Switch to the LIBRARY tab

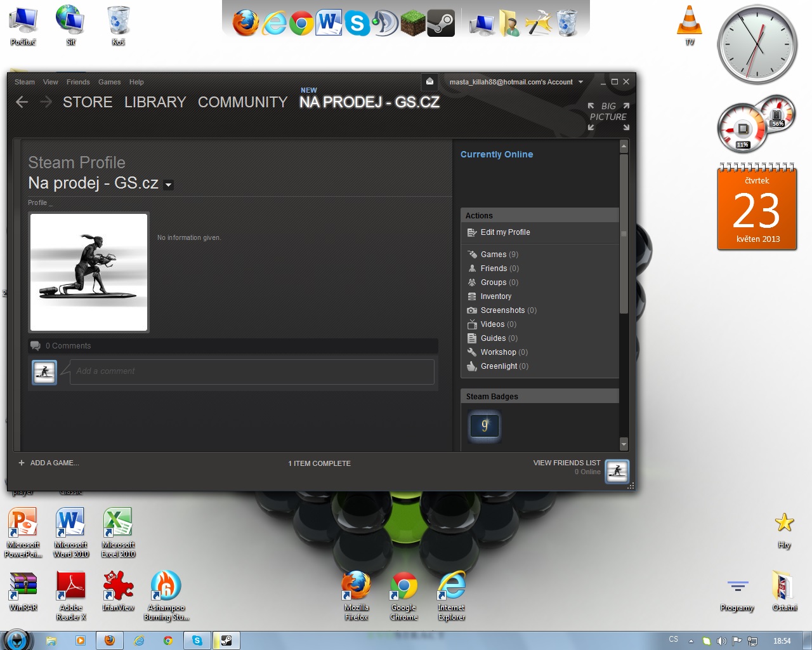tap(155, 102)
